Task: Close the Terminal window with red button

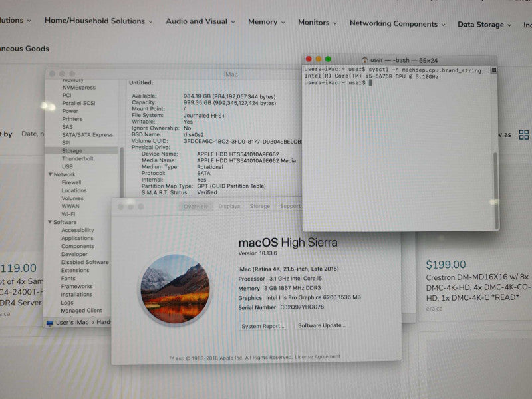Action: click(x=309, y=59)
